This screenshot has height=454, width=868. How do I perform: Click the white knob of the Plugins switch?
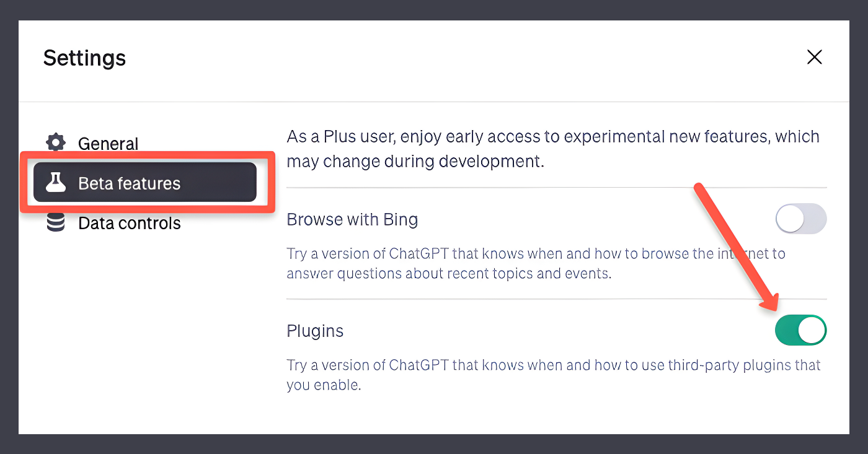(x=812, y=330)
